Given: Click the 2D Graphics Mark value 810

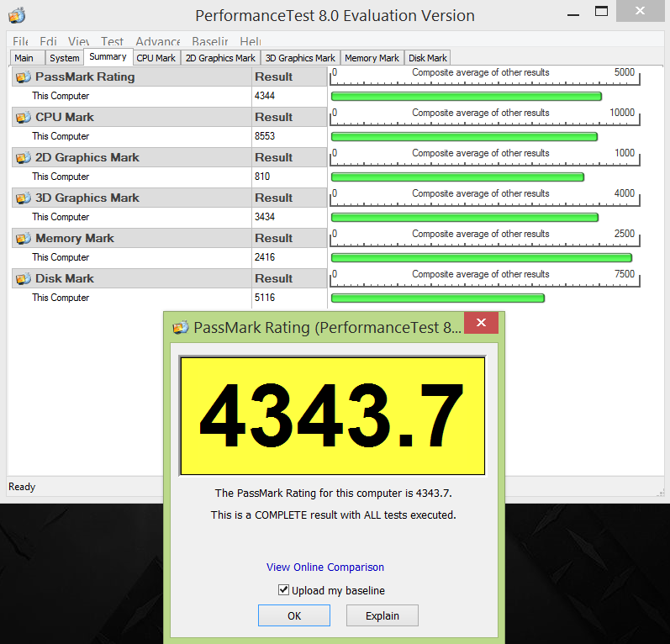Looking at the screenshot, I should point(262,177).
